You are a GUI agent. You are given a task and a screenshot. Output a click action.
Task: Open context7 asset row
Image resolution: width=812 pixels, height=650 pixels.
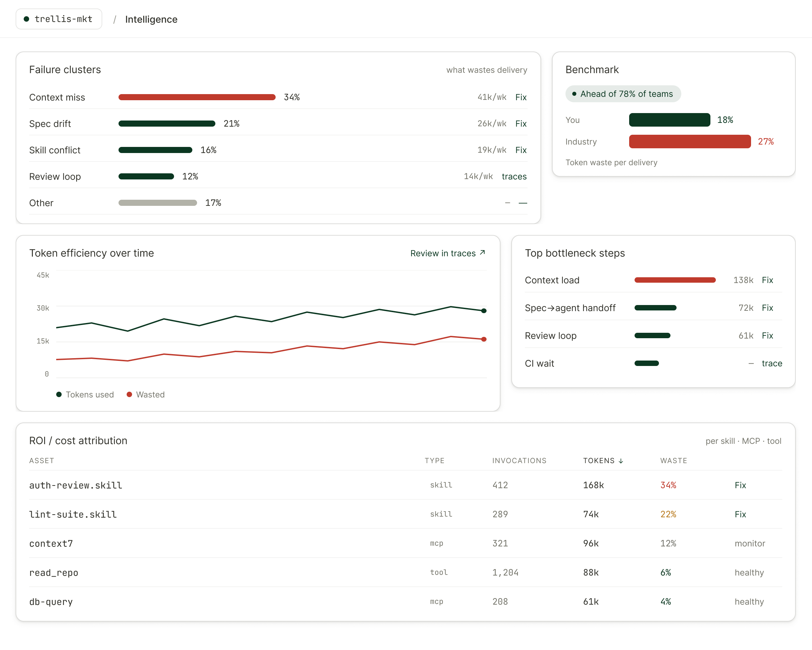pyautogui.click(x=405, y=543)
